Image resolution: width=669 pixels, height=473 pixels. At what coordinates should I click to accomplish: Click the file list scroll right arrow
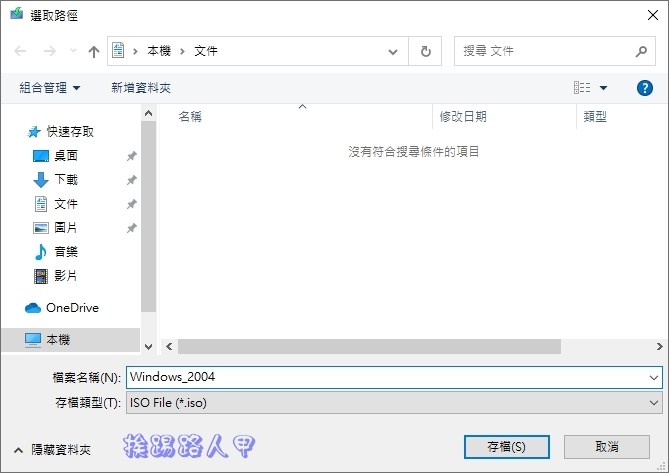click(660, 346)
